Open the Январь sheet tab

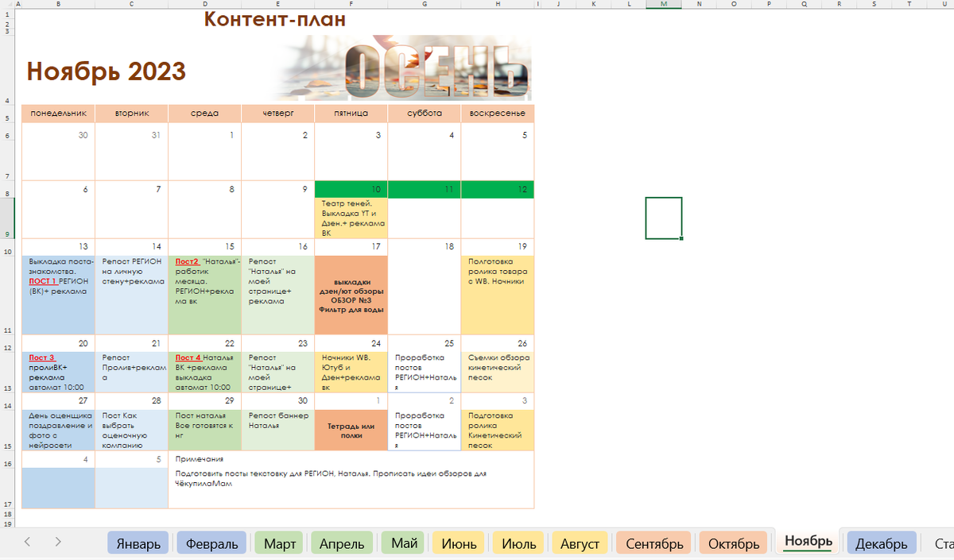138,543
